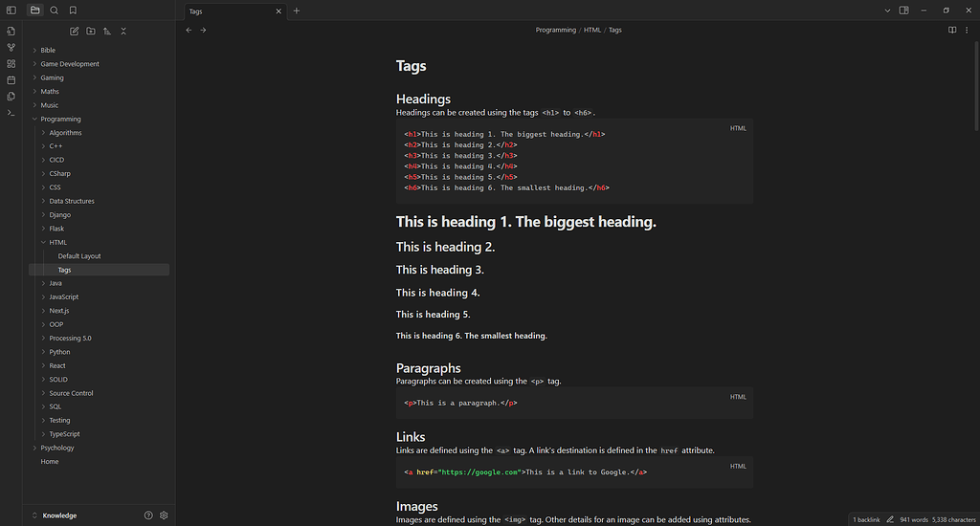The width and height of the screenshot is (980, 526).
Task: Create a new note icon
Action: click(x=75, y=32)
